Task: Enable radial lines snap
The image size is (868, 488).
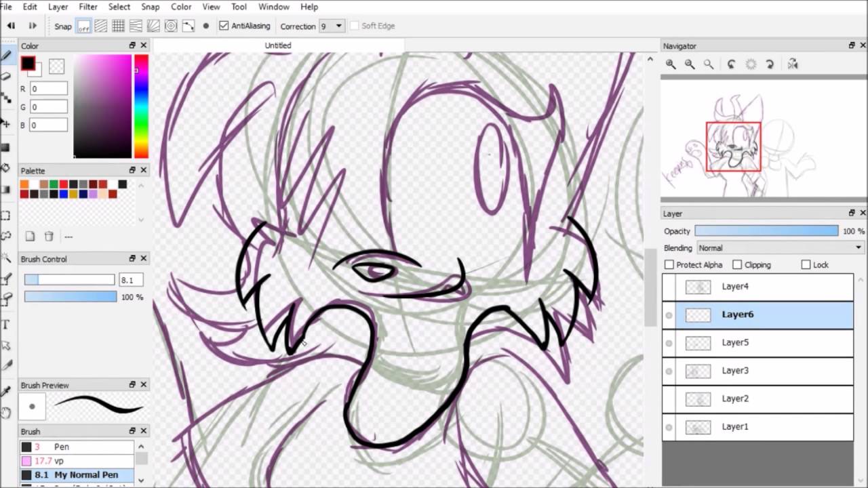Action: 153,26
